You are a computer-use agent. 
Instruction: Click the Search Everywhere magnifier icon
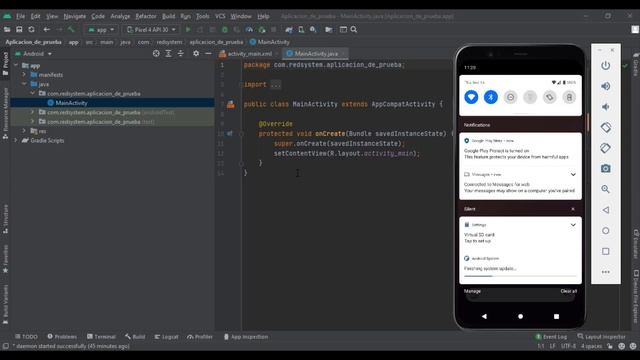coord(354,29)
